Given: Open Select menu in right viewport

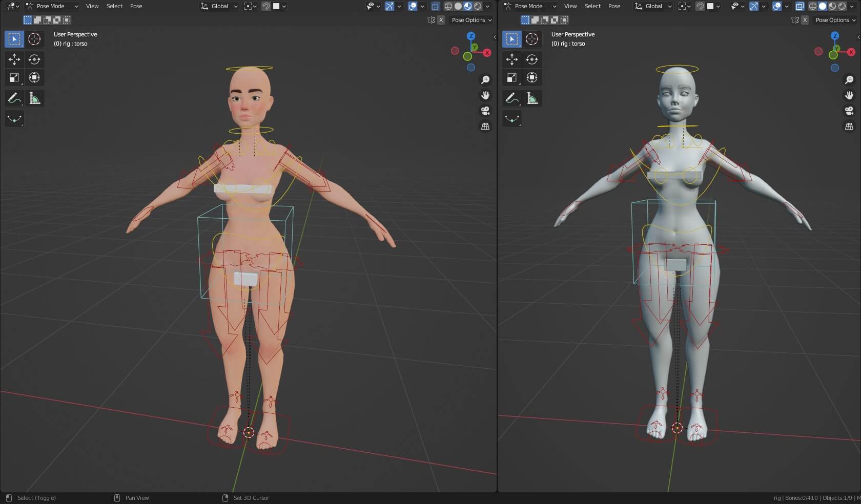Looking at the screenshot, I should tap(592, 6).
